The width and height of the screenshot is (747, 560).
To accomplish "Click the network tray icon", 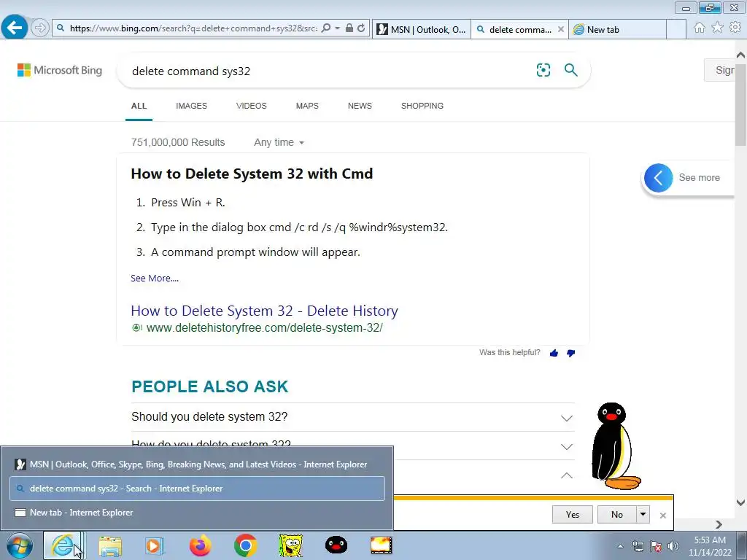I will click(638, 546).
